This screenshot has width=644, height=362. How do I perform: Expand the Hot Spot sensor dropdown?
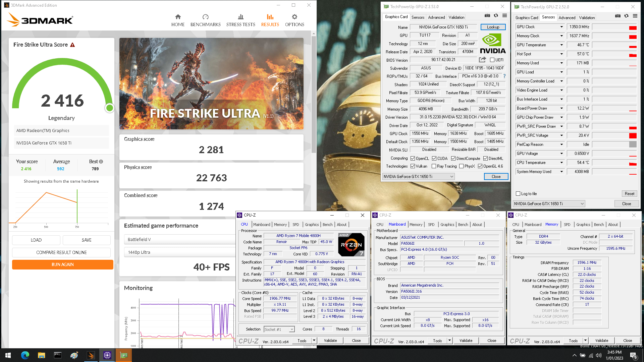click(561, 54)
